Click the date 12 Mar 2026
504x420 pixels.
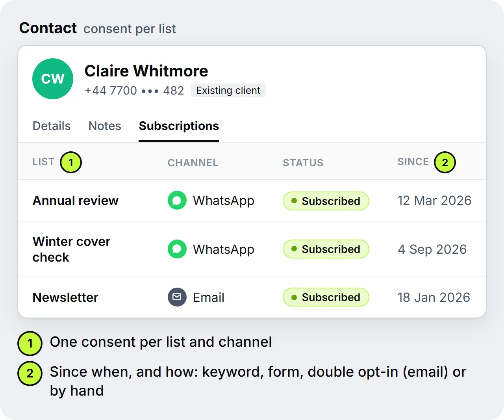[434, 201]
